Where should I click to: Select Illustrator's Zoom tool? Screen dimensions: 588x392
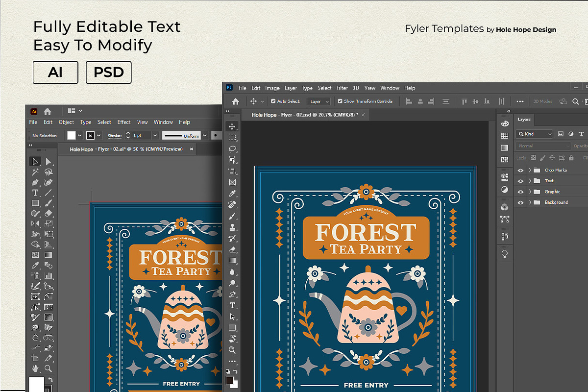49,368
